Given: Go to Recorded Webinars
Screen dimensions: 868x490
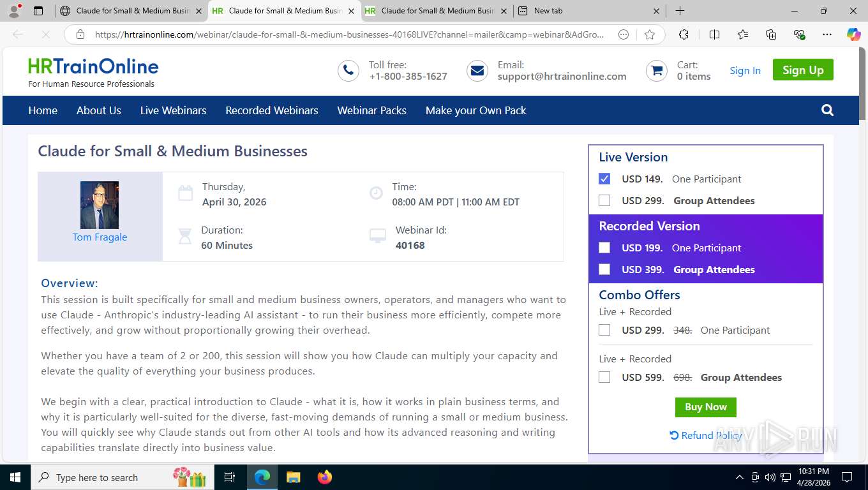Looking at the screenshot, I should point(272,110).
